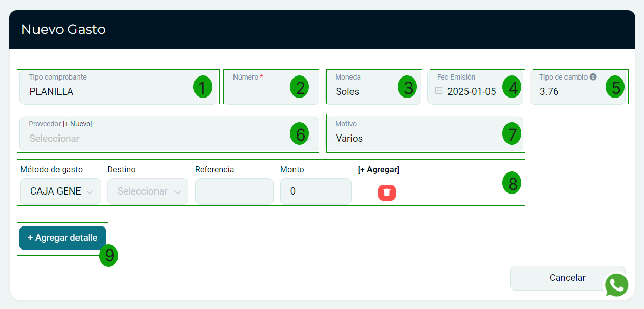Open the Tipo comprobante dropdown showing PLANILLA

(108, 92)
